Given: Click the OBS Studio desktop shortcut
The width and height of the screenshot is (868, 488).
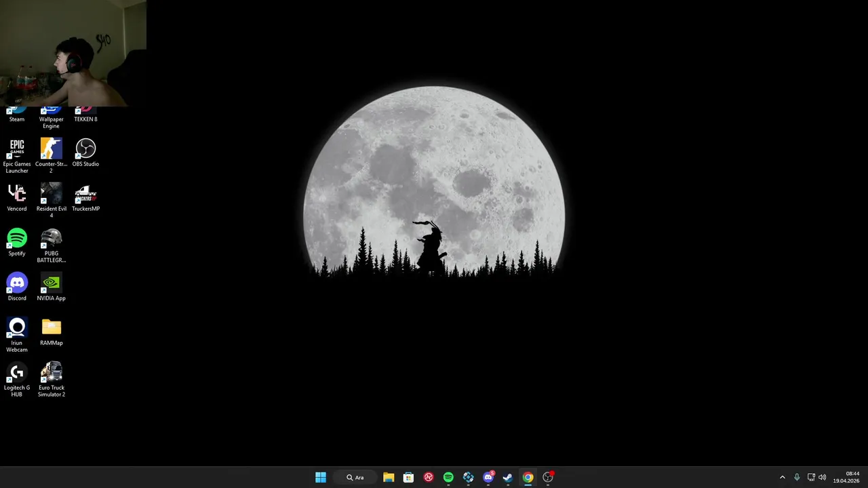Looking at the screenshot, I should [x=85, y=152].
